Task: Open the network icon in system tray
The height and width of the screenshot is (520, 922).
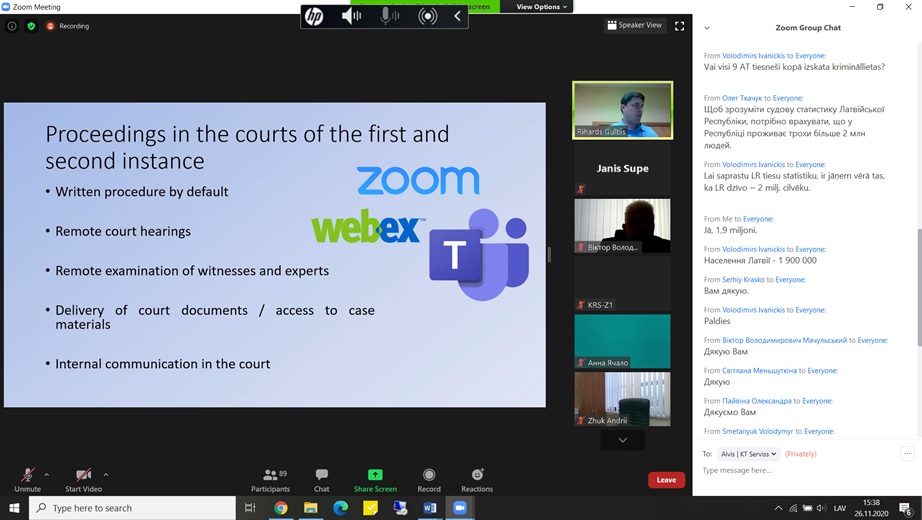Action: [x=793, y=508]
